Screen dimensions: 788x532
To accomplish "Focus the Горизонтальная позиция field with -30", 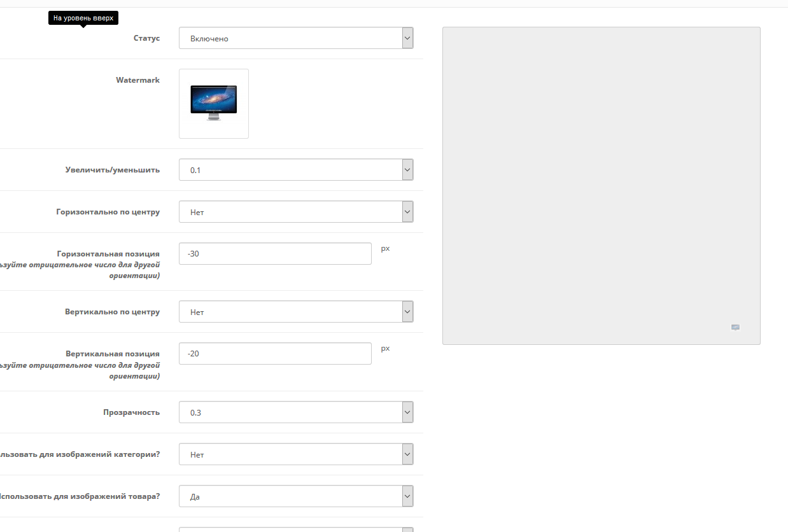I will tap(275, 253).
